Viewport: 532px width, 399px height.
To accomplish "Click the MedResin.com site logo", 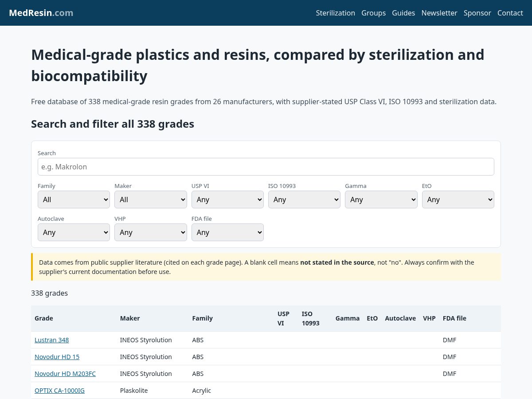I will 41,13.
